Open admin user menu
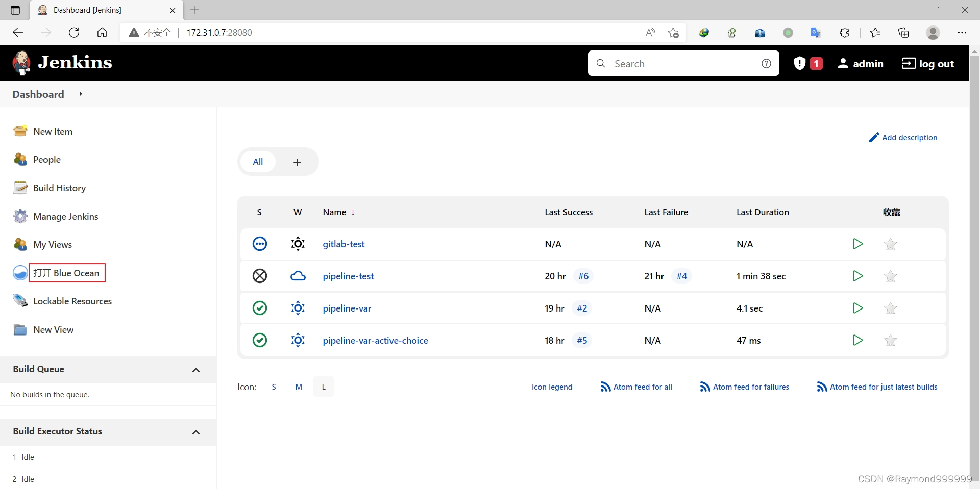 861,63
